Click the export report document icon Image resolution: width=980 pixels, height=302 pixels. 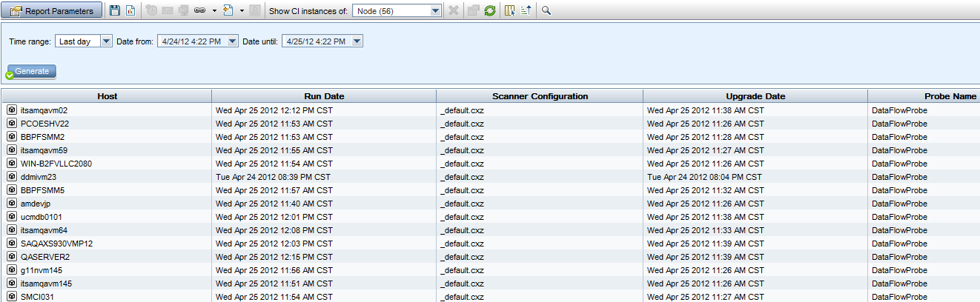pos(228,11)
